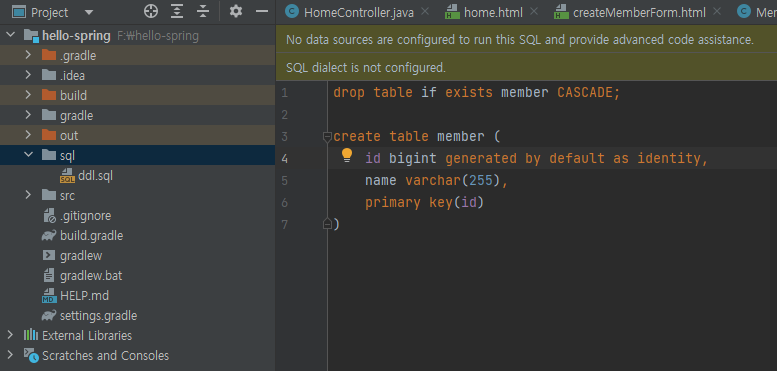Open the Project view dropdown
This screenshot has height=371, width=777.
[x=89, y=12]
